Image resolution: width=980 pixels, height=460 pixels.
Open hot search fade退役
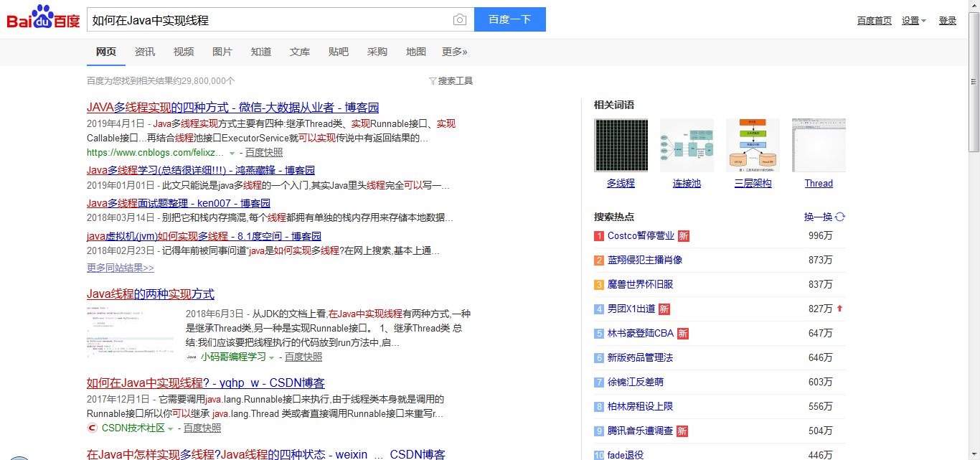tap(626, 455)
